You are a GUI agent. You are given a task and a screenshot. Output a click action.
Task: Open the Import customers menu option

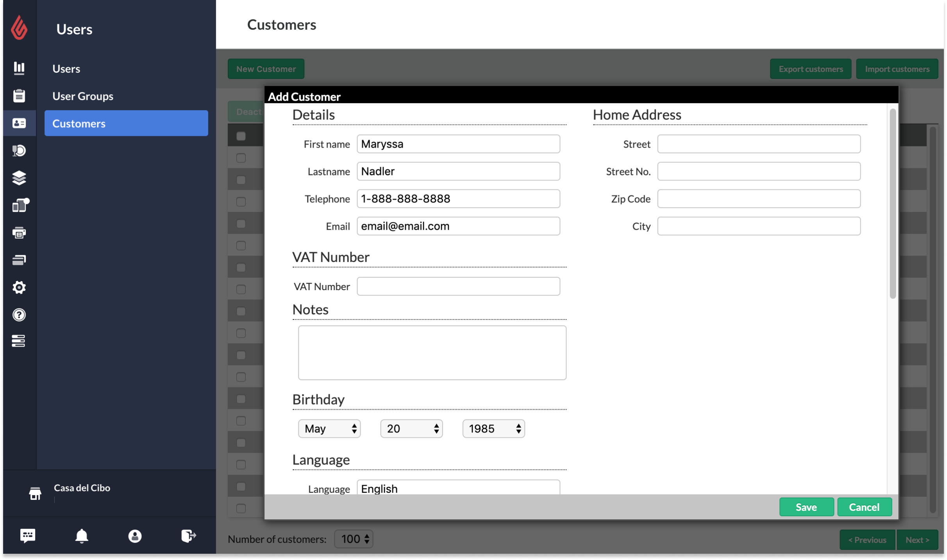(896, 68)
